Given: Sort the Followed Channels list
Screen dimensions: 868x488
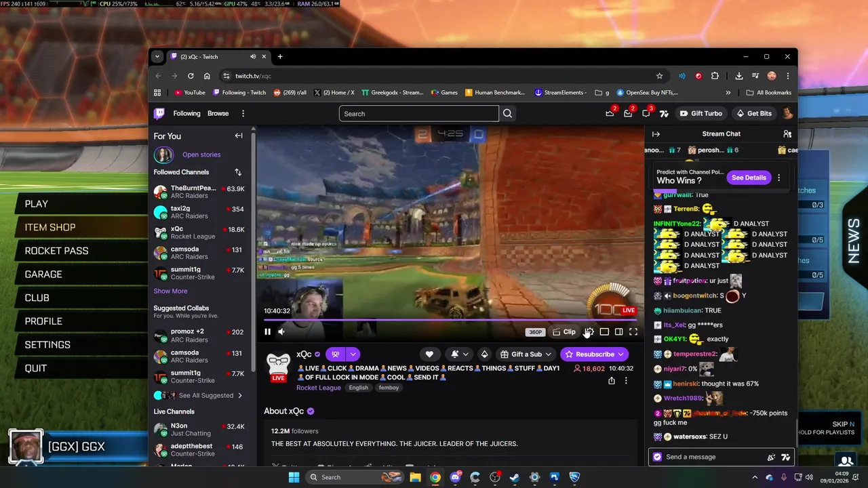Looking at the screenshot, I should coord(238,172).
